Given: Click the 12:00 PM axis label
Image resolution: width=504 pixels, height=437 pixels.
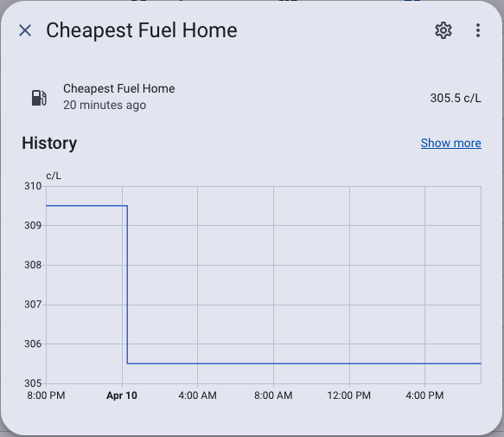Looking at the screenshot, I should [x=349, y=395].
